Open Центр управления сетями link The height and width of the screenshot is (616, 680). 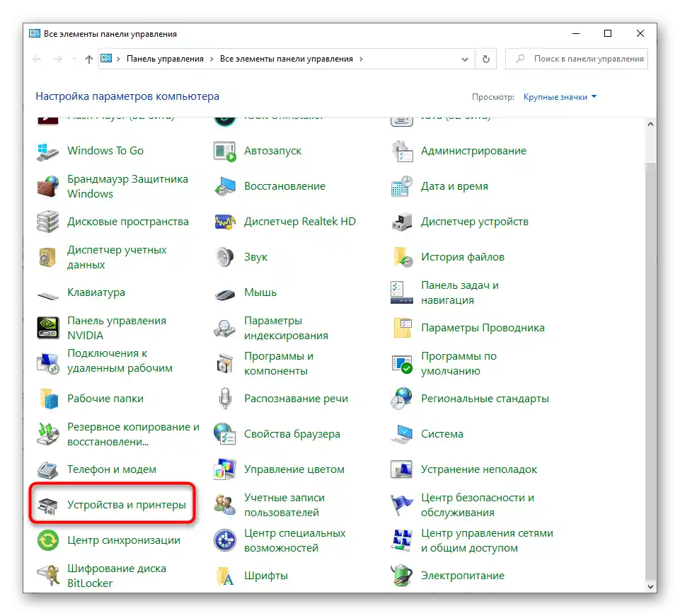pos(487,540)
